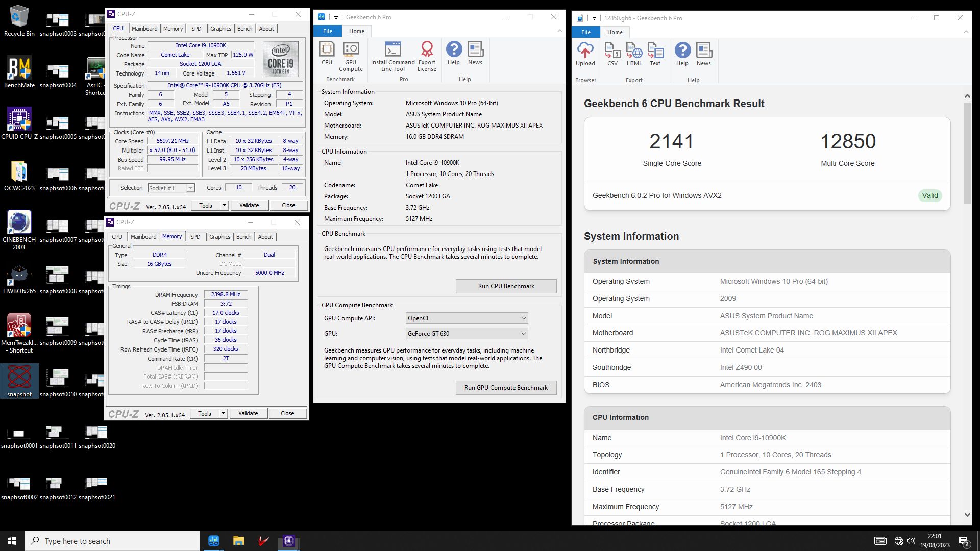Click Run GPU Compute Benchmark button

tap(506, 388)
